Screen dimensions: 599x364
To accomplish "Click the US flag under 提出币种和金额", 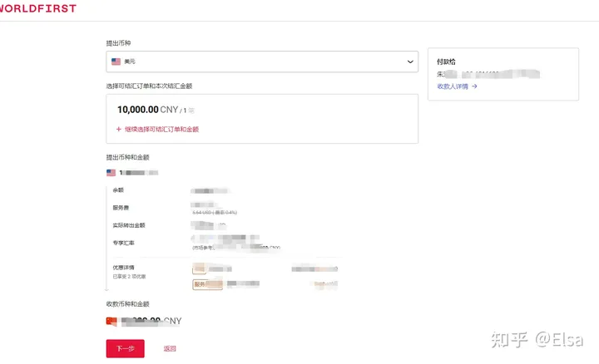I will pos(111,173).
